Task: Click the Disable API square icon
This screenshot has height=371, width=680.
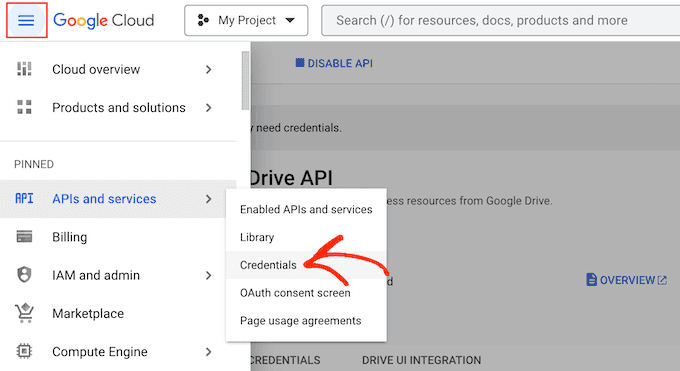Action: pos(300,63)
